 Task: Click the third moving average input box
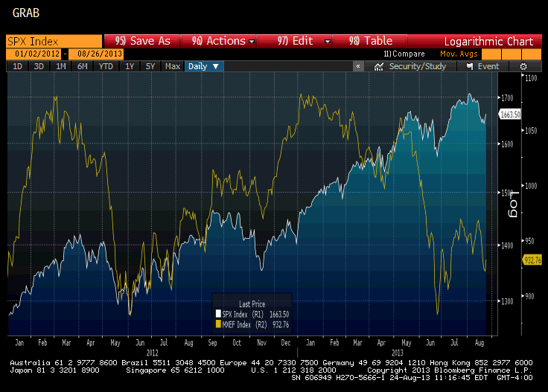[x=532, y=54]
